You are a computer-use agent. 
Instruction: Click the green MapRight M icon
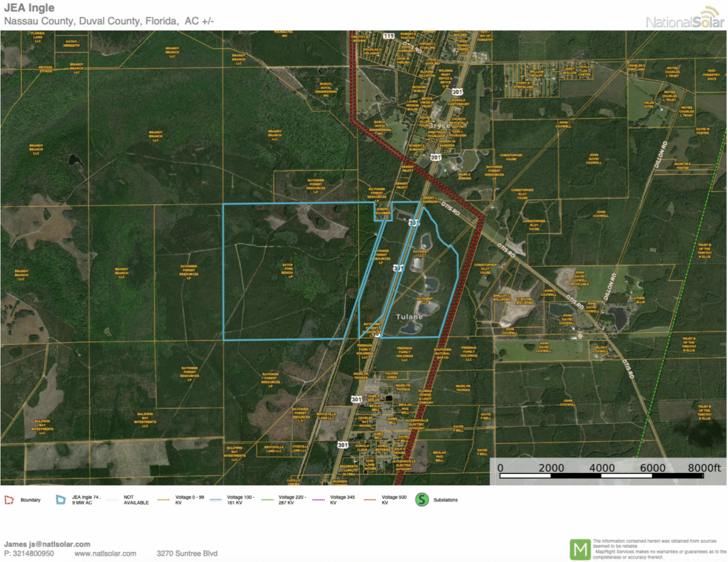click(x=580, y=549)
